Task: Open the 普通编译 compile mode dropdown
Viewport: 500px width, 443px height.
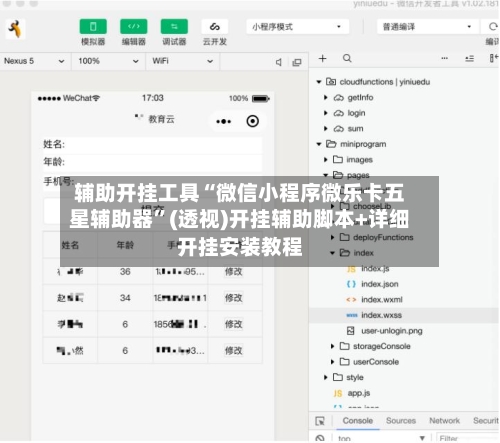Action: click(x=428, y=27)
